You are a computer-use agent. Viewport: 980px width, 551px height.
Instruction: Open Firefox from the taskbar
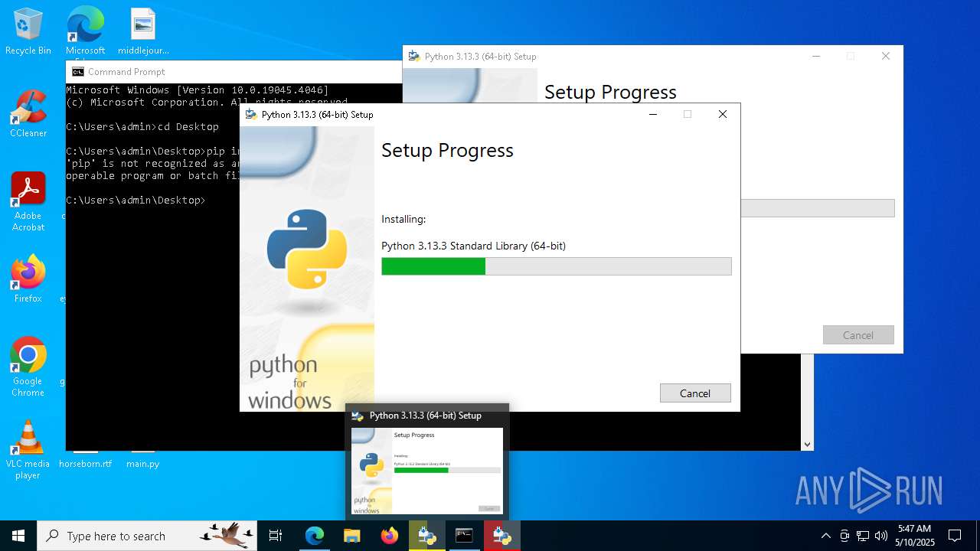(390, 536)
